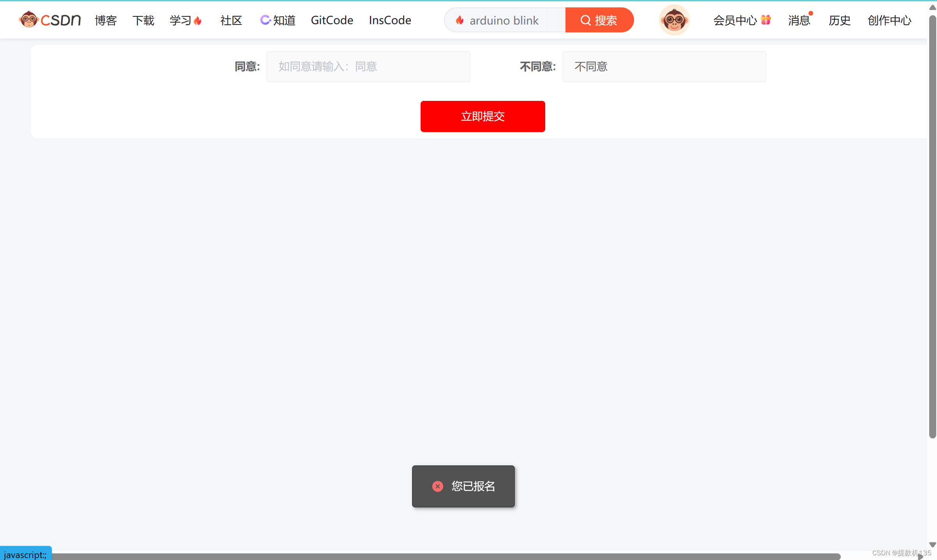Viewport: 937px width, 560px height.
Task: Open the 博客 menu item
Action: [106, 20]
